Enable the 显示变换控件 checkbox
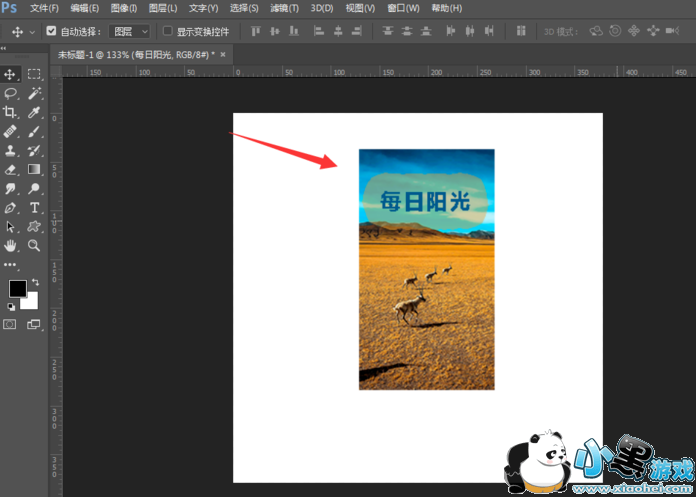696x497 pixels. click(x=168, y=31)
